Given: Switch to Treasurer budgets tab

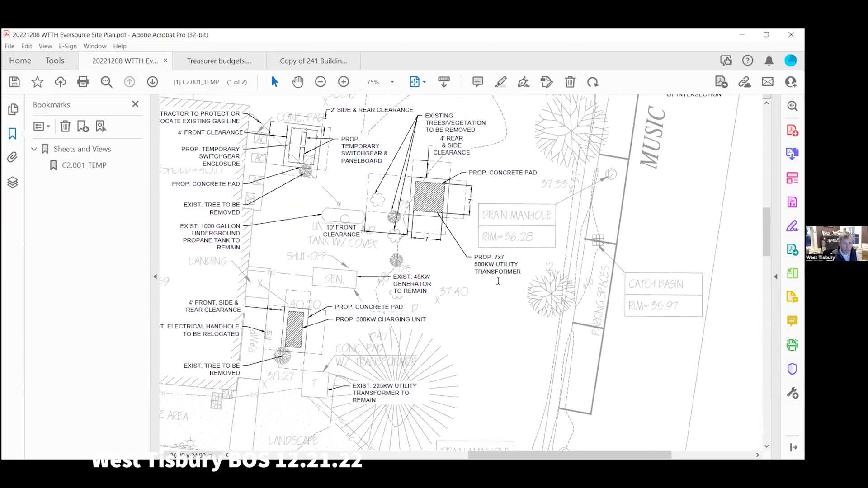Looking at the screenshot, I should pyautogui.click(x=219, y=61).
